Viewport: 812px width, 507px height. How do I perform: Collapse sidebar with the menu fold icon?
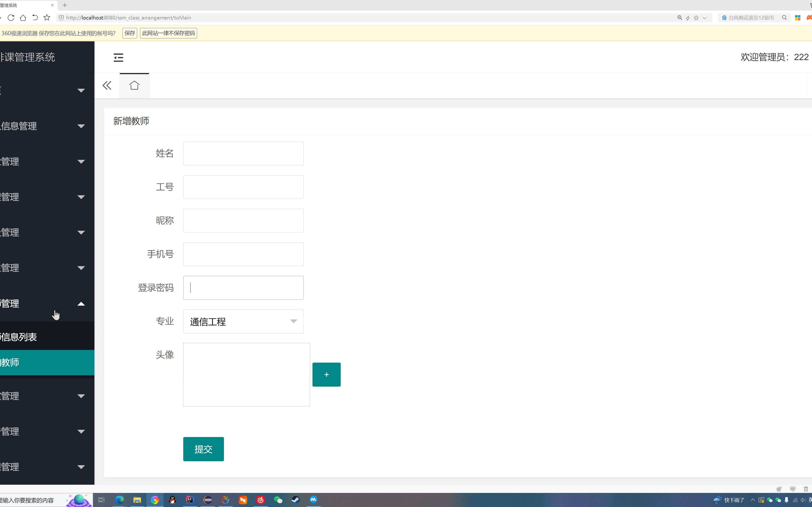point(118,57)
